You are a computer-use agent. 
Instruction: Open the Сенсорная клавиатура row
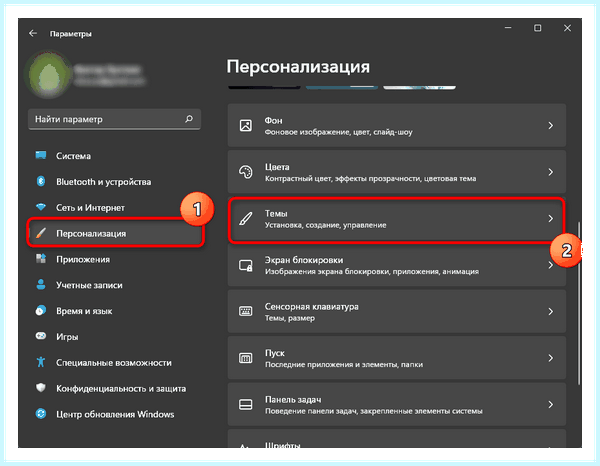397,311
